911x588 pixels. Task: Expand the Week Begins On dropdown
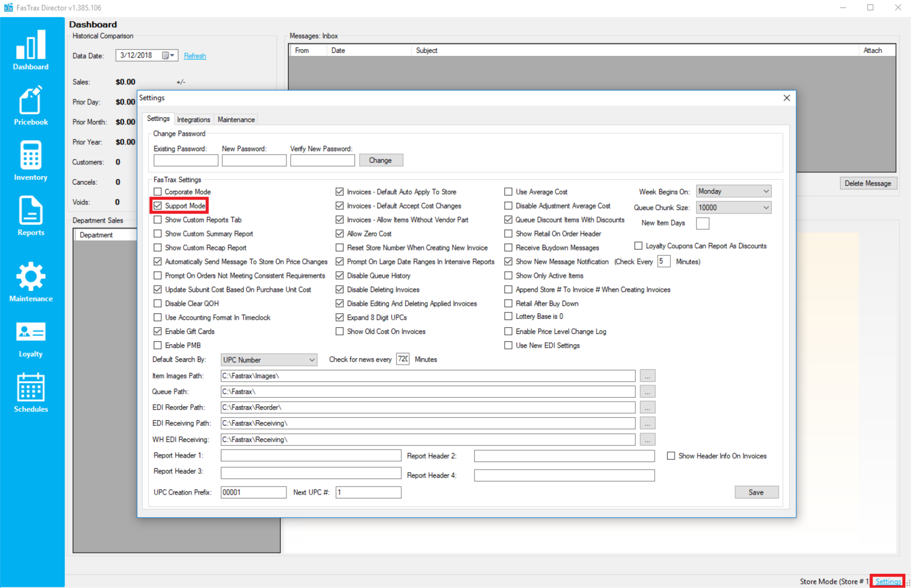click(x=765, y=191)
